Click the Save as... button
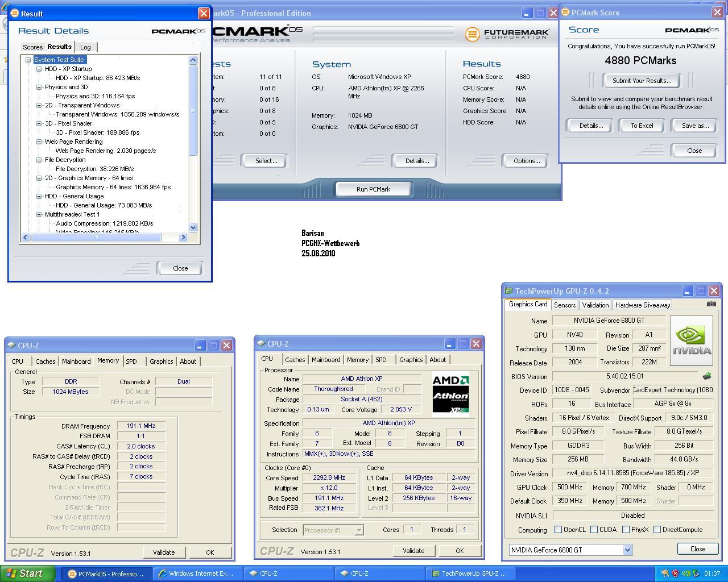Viewport: 728px width, 582px height. pos(695,126)
